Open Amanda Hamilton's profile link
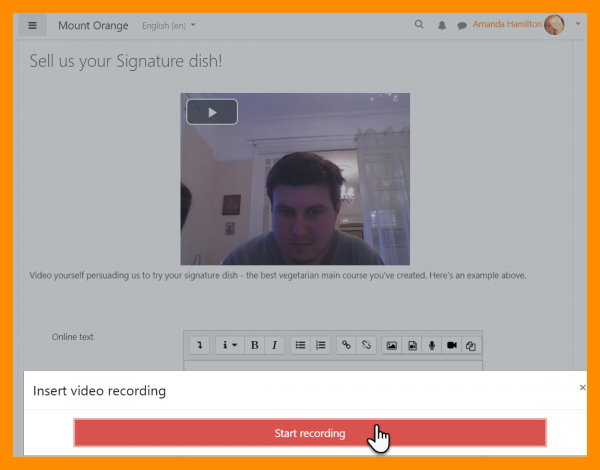The image size is (600, 470). click(x=508, y=25)
